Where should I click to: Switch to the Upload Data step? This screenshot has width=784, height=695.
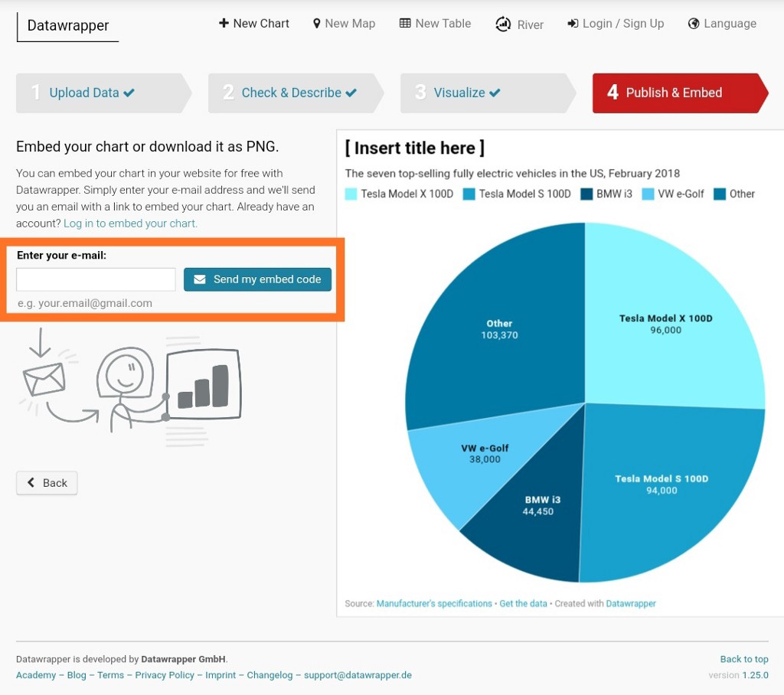[x=84, y=92]
